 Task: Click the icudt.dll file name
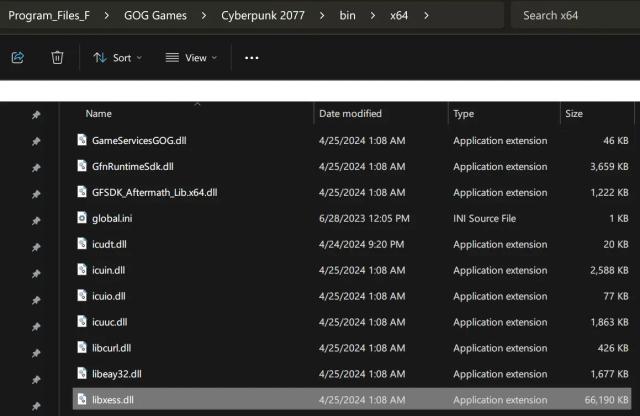tap(109, 244)
